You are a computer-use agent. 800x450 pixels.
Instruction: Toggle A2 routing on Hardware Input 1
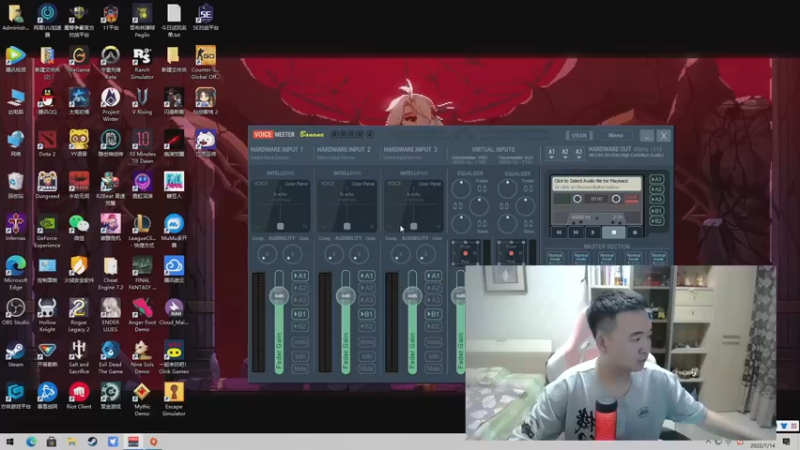(x=299, y=288)
